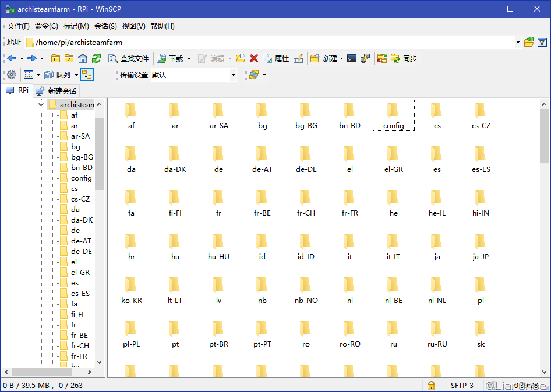This screenshot has width=551, height=392.
Task: Open the 文件(F) menu
Action: pyautogui.click(x=19, y=26)
